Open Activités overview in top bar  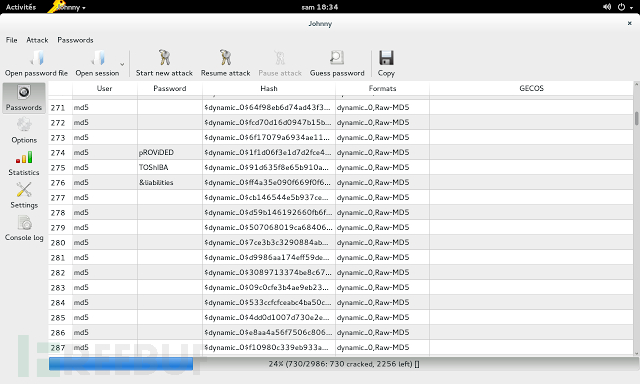click(21, 7)
